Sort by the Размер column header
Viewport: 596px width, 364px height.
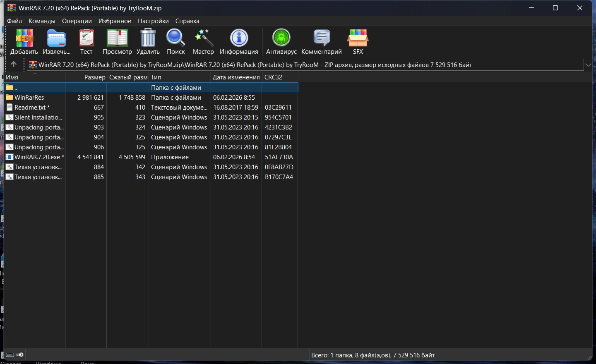tap(86, 77)
